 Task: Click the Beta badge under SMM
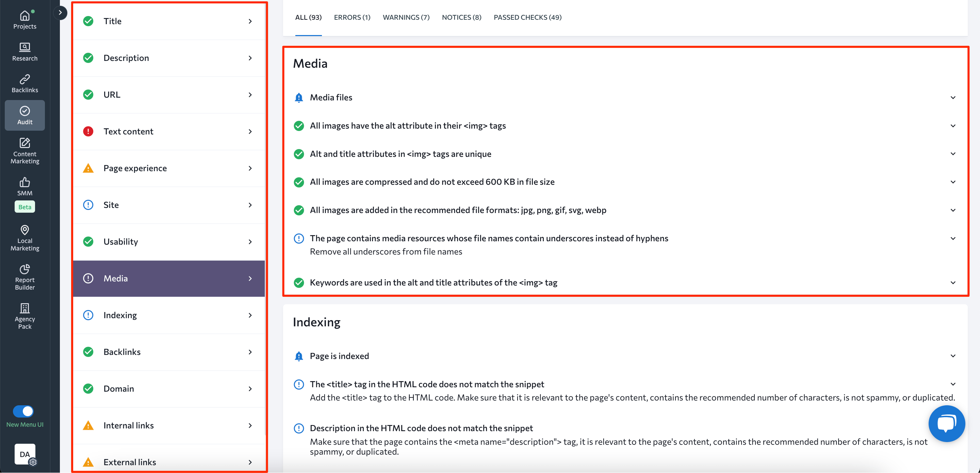(x=25, y=207)
